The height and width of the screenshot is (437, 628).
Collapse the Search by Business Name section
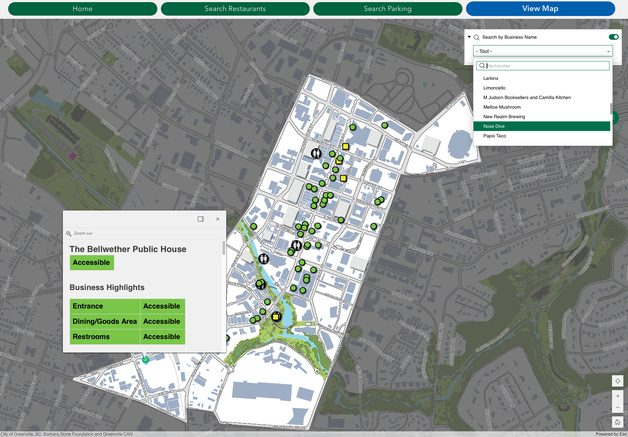pos(469,37)
